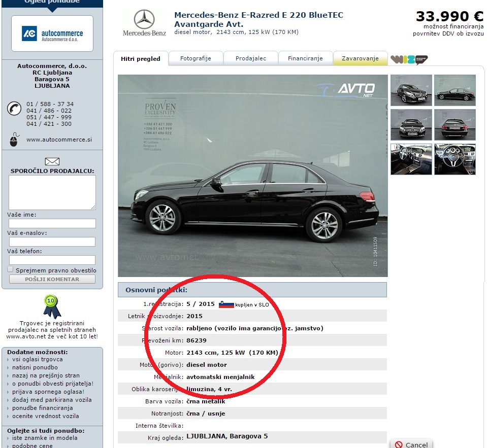Switch to the Fotografije tab

tap(196, 58)
